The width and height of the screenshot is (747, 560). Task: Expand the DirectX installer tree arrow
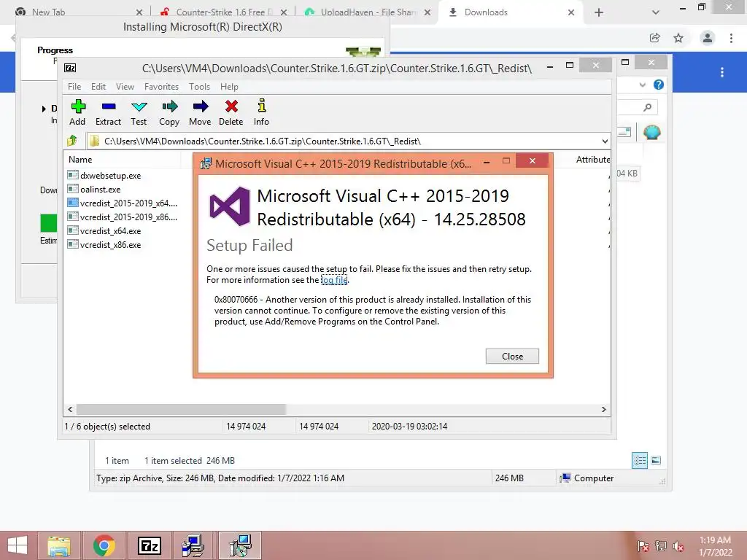[44, 109]
